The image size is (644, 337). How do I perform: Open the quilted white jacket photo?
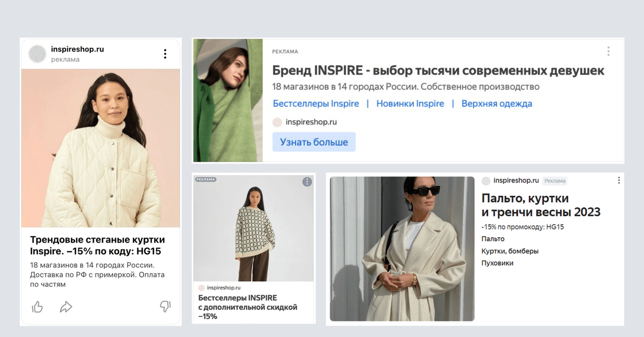pos(100,148)
